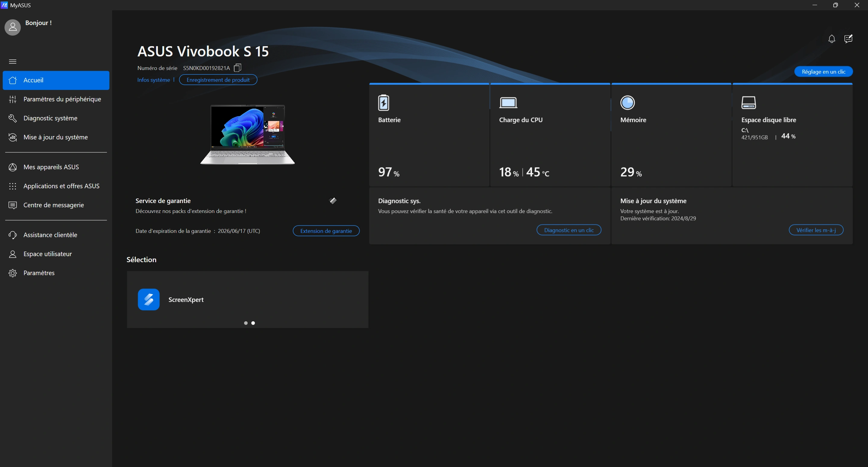This screenshot has width=868, height=467.
Task: Click the diagnostic wrench icon
Action: coord(12,118)
